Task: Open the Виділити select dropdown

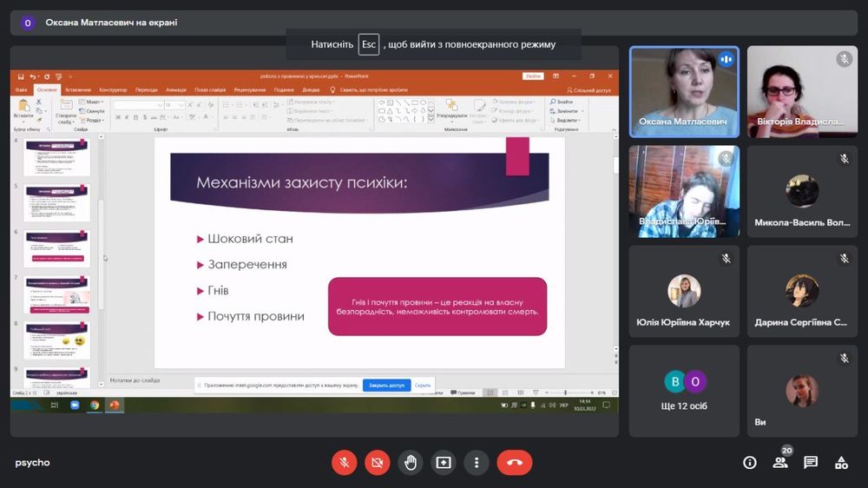Action: 566,120
